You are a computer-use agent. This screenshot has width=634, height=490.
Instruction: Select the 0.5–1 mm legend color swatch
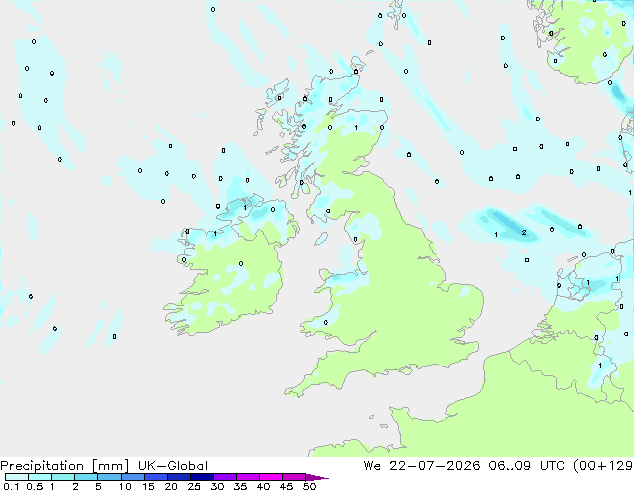coord(40,477)
